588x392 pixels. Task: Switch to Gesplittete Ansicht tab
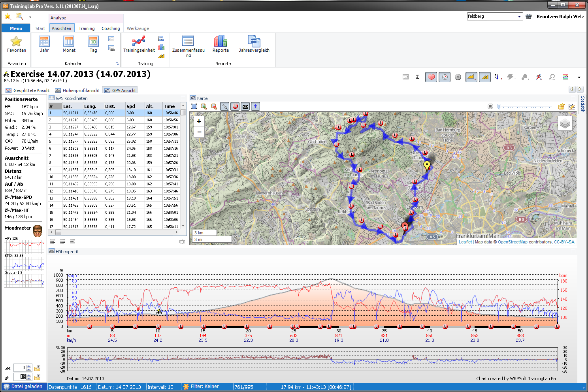[28, 90]
